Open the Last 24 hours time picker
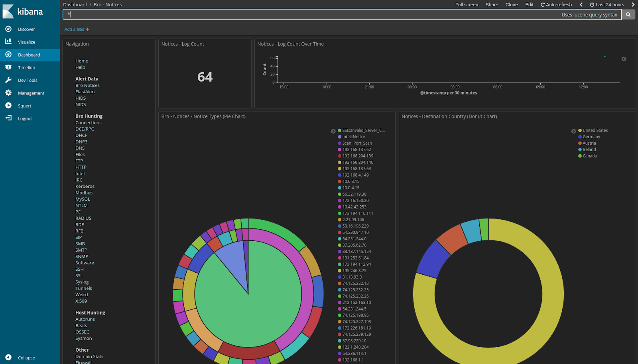Image resolution: width=638 pixels, height=364 pixels. [x=607, y=4]
